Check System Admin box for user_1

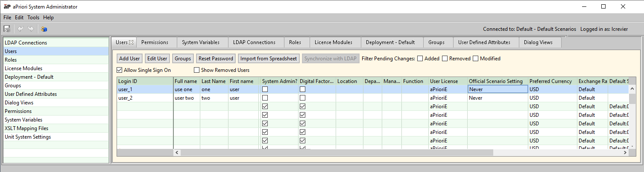(x=265, y=89)
